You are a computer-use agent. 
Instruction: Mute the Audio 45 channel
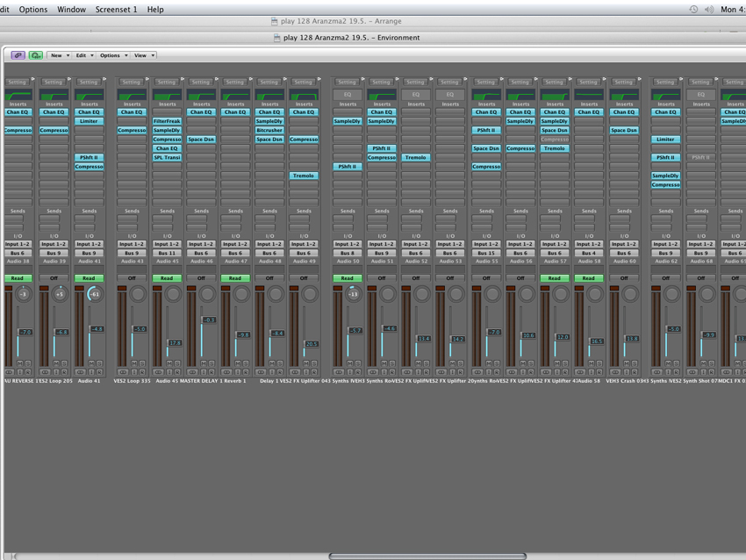tap(169, 363)
